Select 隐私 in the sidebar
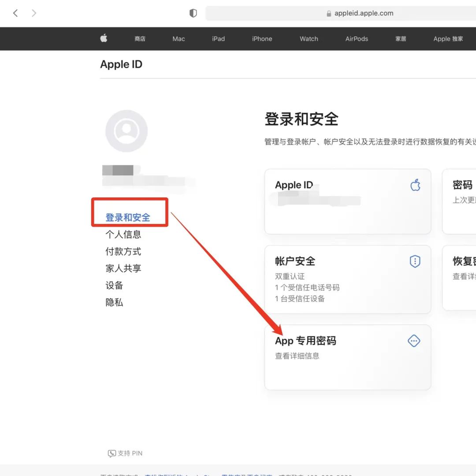The image size is (476, 476). (x=114, y=302)
